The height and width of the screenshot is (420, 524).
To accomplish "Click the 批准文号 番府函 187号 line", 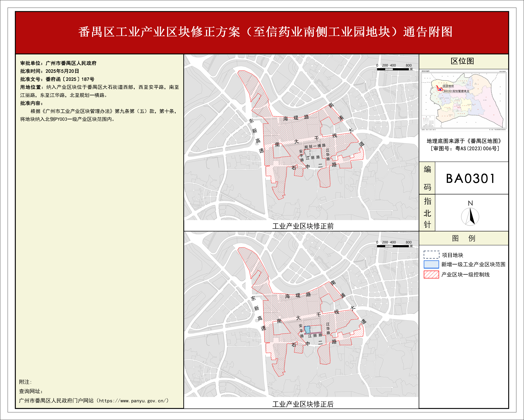I will [57, 79].
